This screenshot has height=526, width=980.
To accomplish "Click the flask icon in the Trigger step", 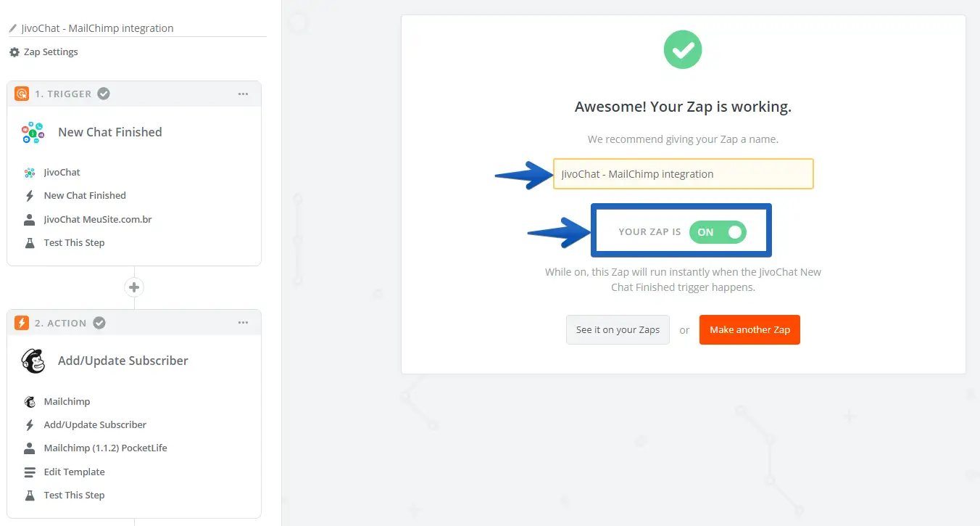I will (x=30, y=243).
